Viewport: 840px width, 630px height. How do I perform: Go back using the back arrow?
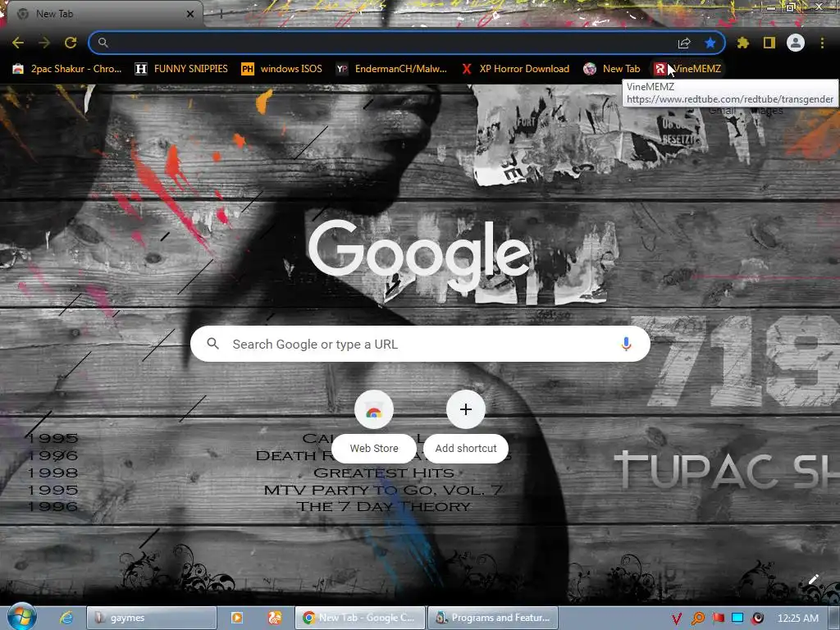(x=18, y=43)
